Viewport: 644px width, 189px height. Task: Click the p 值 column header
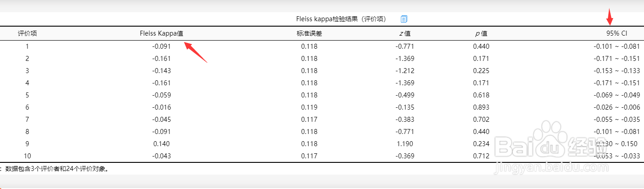point(481,33)
